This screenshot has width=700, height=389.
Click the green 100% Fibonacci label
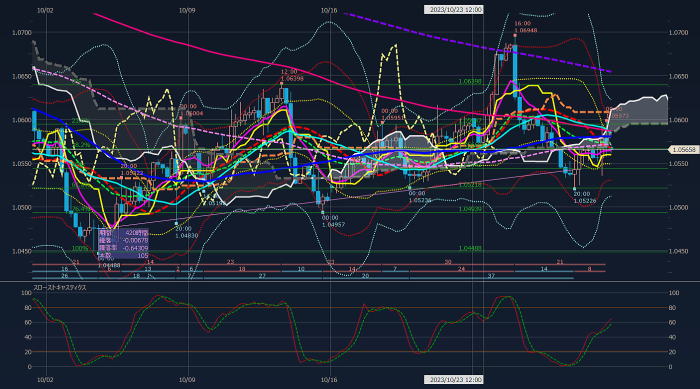(80, 248)
